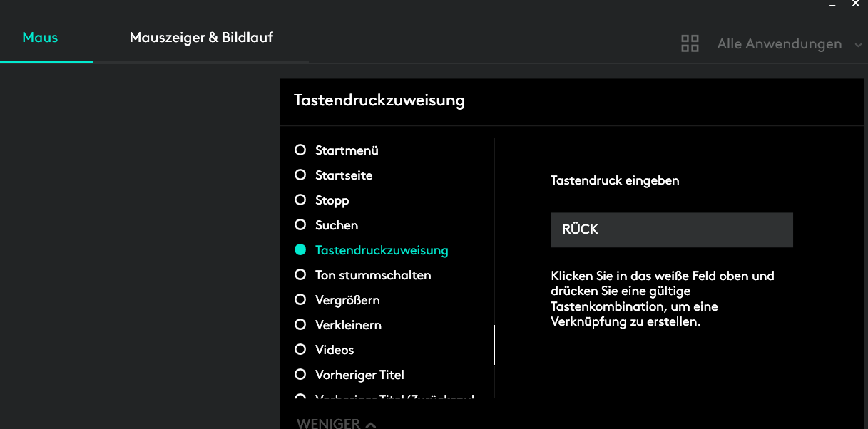Viewport: 868px width, 429px height.
Task: Switch to the Maus tab
Action: 40,37
